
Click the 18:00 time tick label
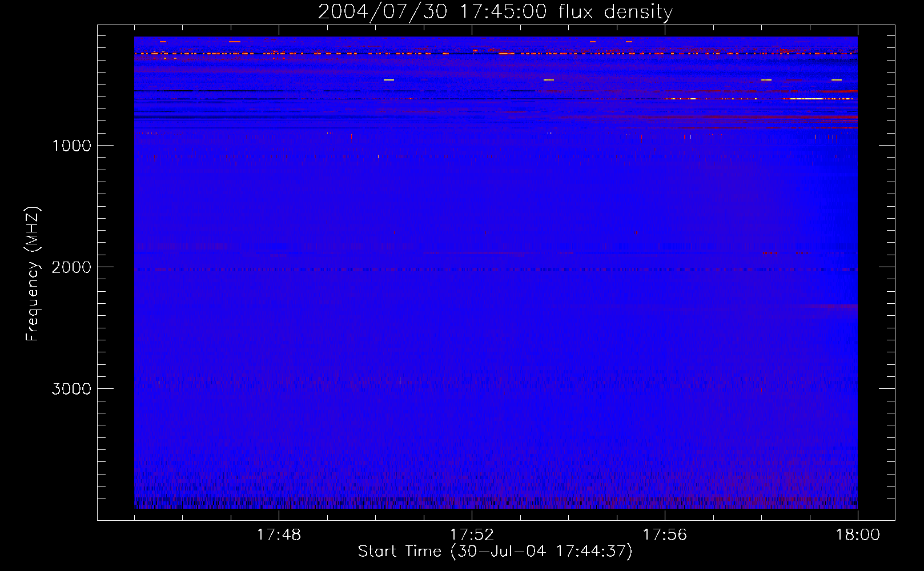click(x=858, y=535)
